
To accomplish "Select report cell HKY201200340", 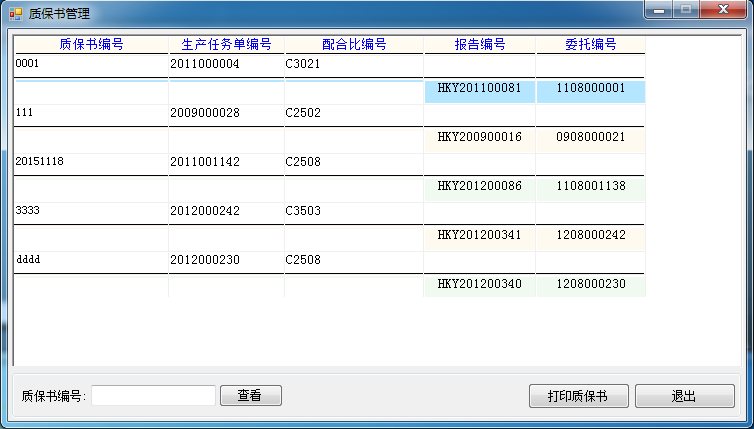I will click(x=479, y=284).
